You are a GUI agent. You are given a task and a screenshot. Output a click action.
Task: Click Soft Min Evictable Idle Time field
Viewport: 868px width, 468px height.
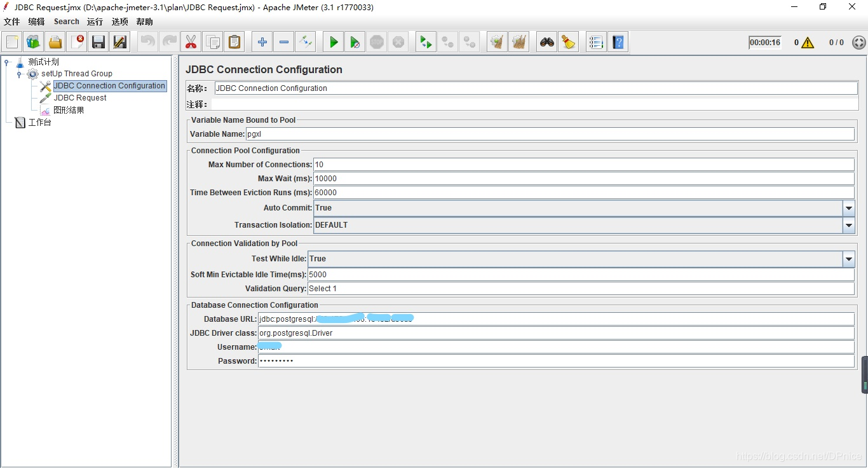[x=581, y=275]
